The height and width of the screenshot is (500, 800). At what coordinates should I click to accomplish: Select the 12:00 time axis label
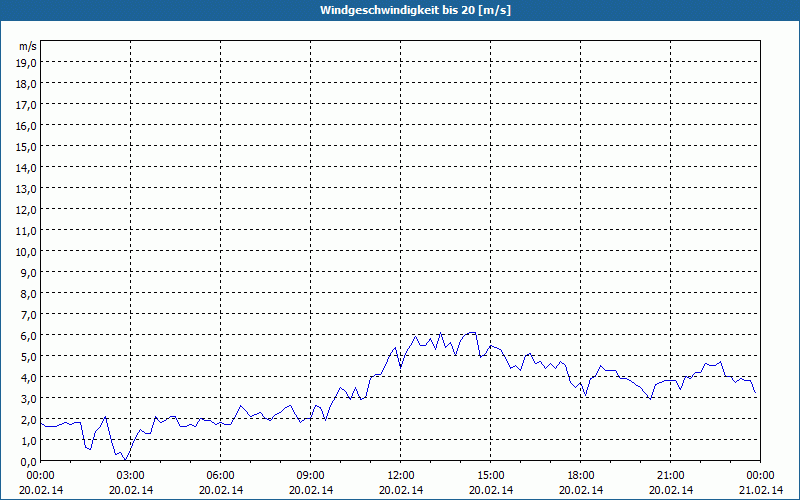click(x=401, y=476)
